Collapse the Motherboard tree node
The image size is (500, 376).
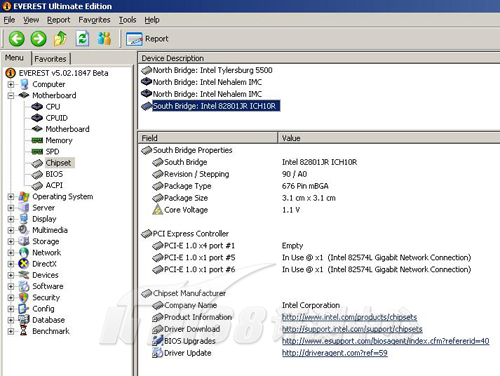click(11, 96)
